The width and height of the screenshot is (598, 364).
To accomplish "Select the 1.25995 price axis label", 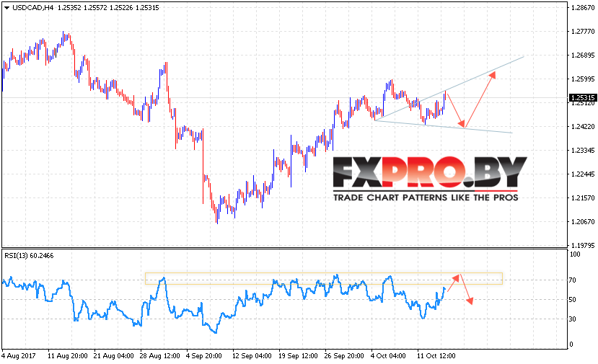I will coord(583,79).
